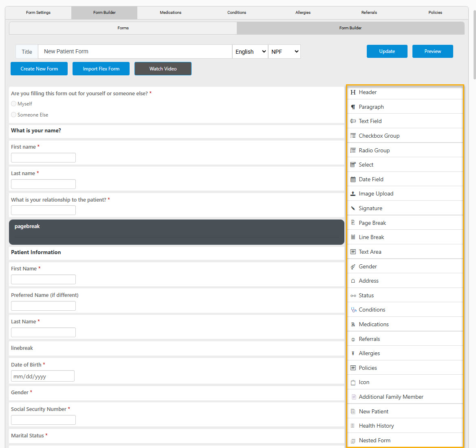This screenshot has height=448, width=476.
Task: Click the Date Field calendar icon
Action: [353, 179]
